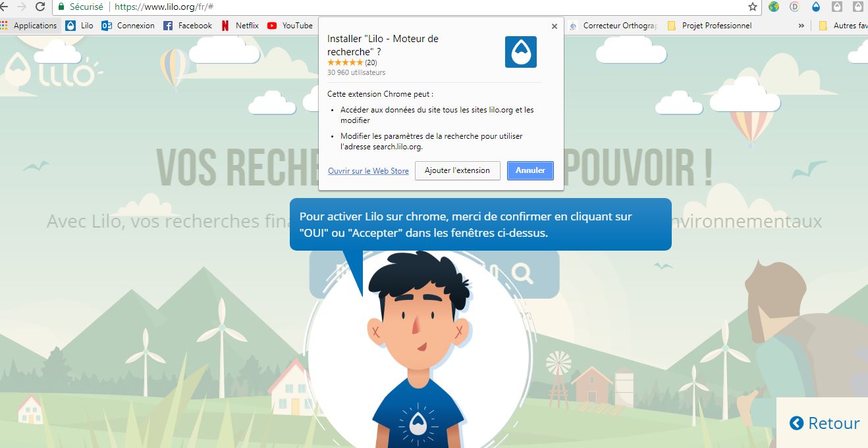The height and width of the screenshot is (448, 868).
Task: Show hidden bookmarks via the » chevron
Action: [x=801, y=26]
